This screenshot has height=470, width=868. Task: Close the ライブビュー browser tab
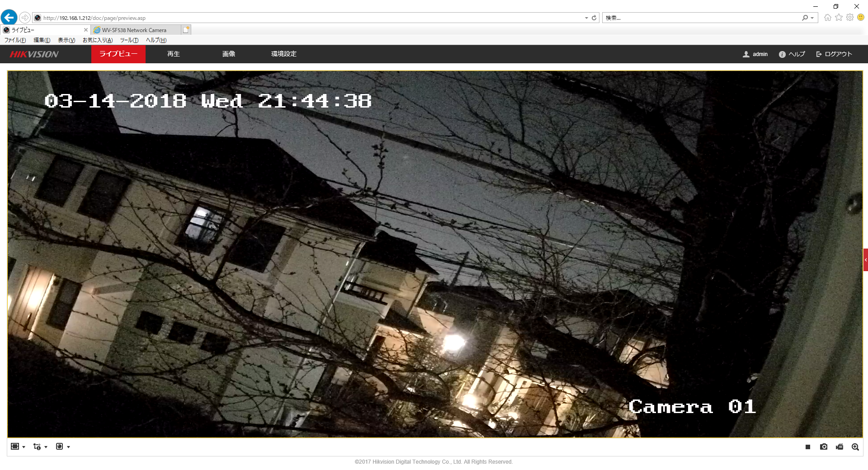tap(86, 30)
